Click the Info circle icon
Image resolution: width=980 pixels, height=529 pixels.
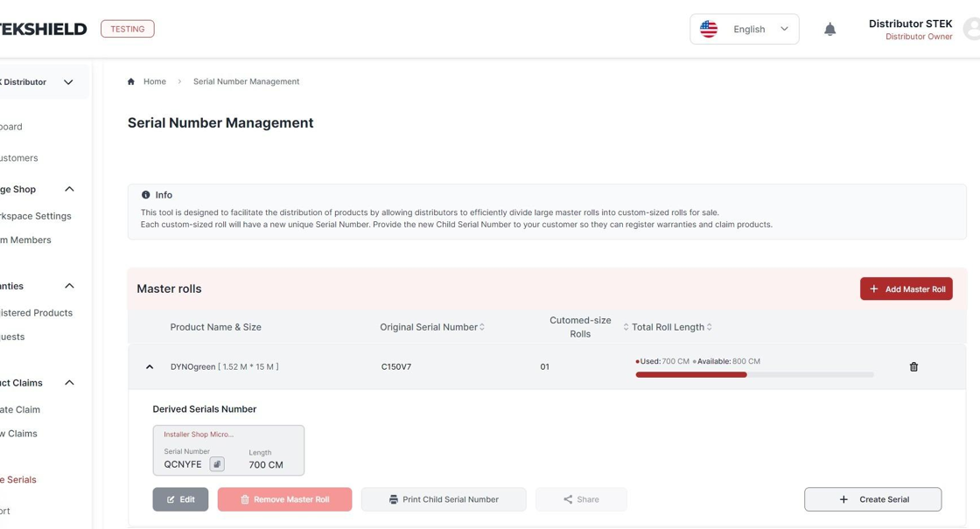coord(145,195)
